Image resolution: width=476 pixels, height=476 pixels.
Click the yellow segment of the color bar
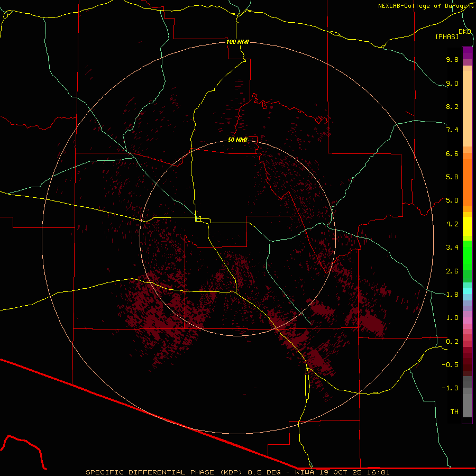(x=467, y=226)
